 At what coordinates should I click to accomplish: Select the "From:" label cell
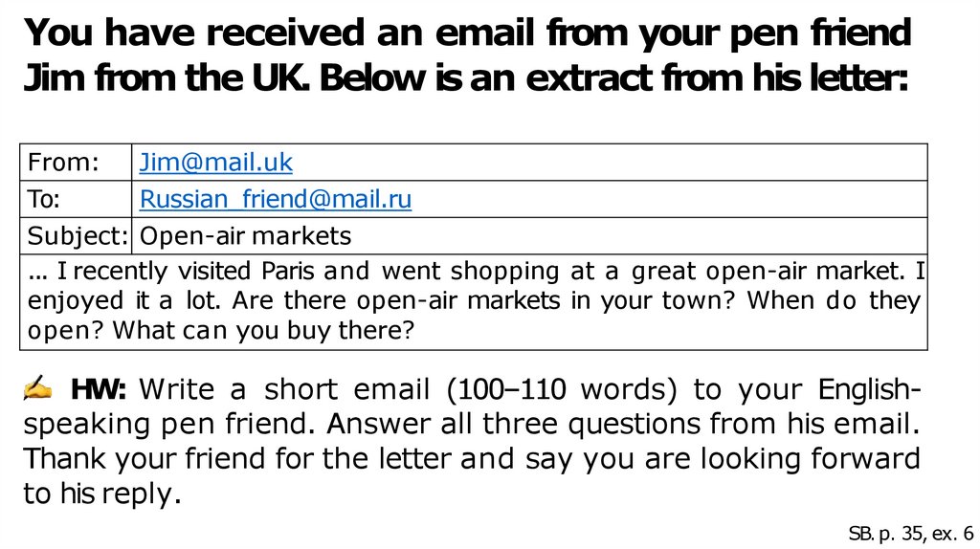click(63, 163)
